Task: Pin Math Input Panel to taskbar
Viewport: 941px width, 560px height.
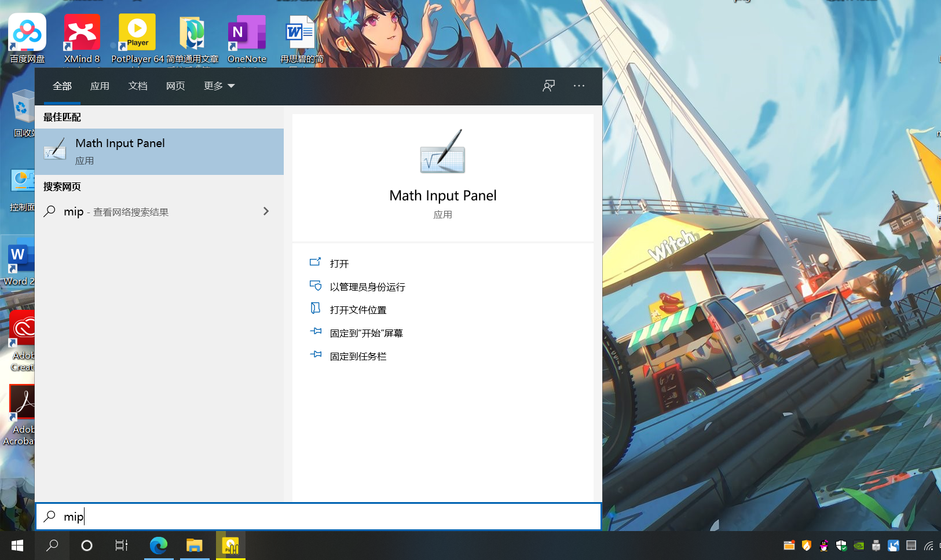Action: [x=357, y=356]
